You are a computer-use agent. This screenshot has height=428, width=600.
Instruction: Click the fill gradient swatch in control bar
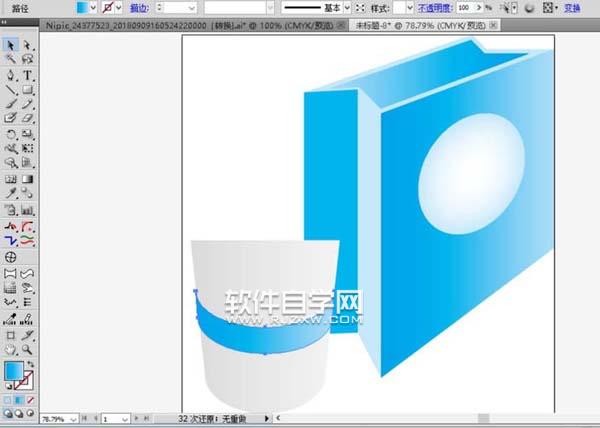[82, 8]
